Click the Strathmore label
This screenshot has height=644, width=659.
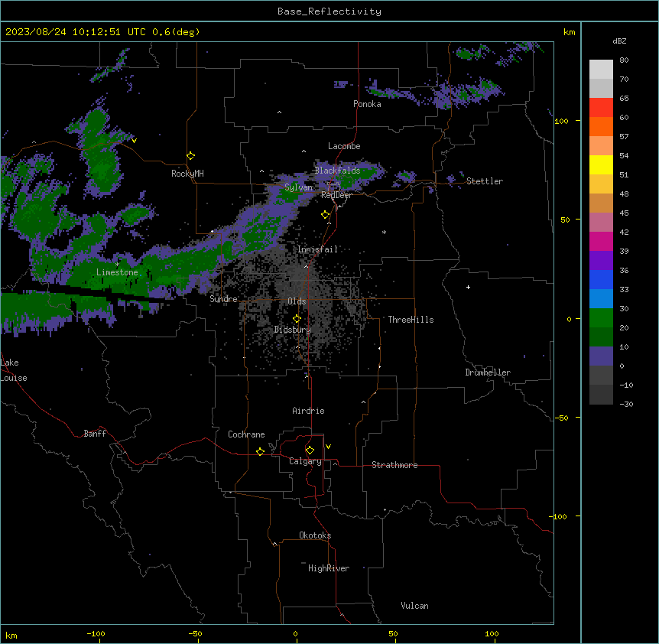click(x=394, y=465)
